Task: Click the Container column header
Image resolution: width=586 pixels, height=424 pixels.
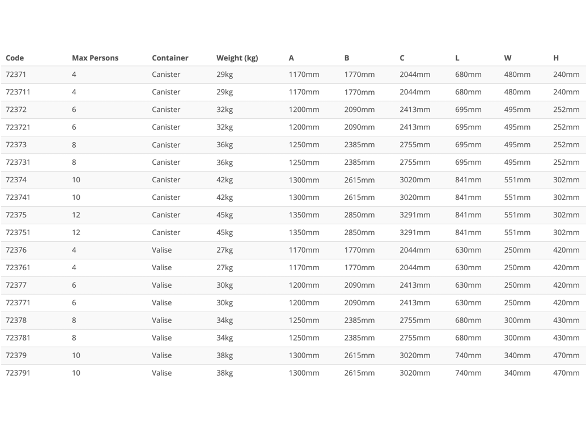Action: pos(170,58)
